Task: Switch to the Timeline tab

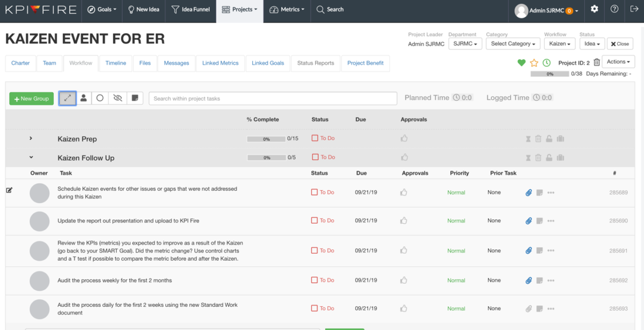Action: [x=116, y=63]
